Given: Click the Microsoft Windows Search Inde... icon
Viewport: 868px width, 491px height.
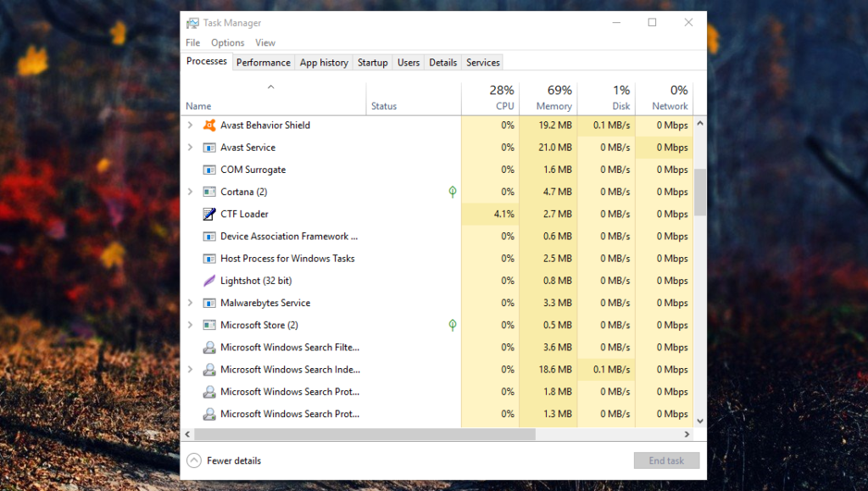Looking at the screenshot, I should click(x=209, y=369).
